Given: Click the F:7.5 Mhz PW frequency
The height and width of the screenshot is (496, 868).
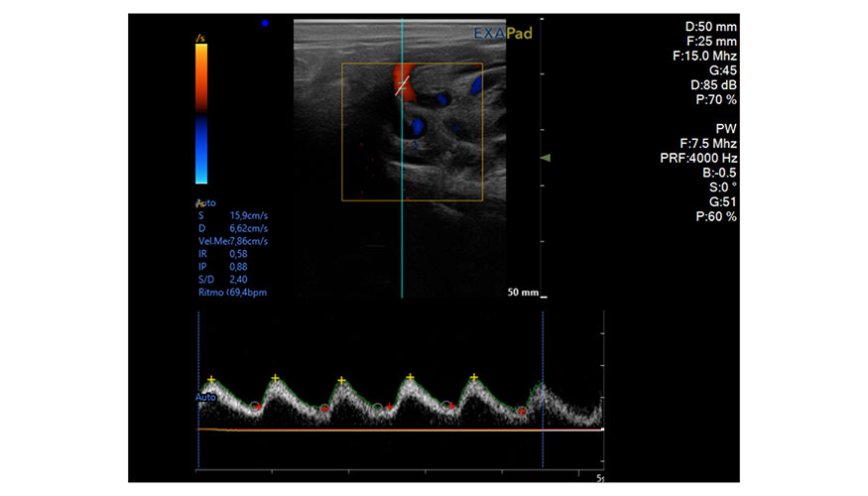Looking at the screenshot, I should coord(708,144).
